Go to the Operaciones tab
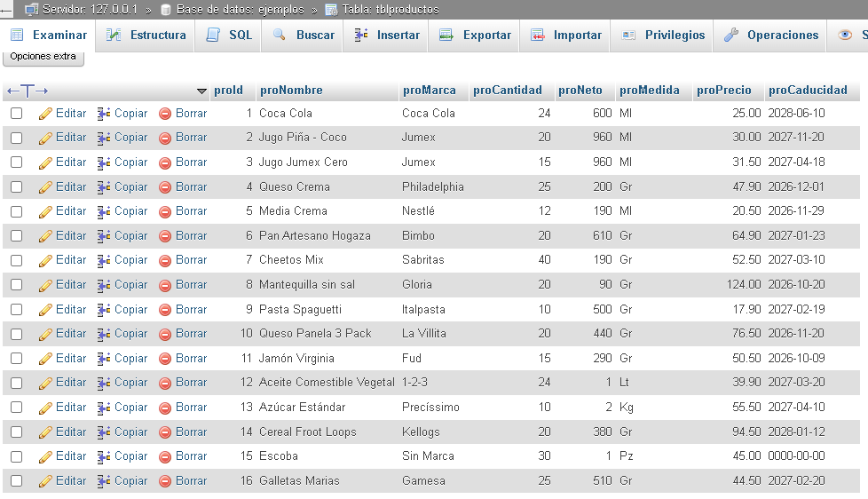 pyautogui.click(x=771, y=35)
